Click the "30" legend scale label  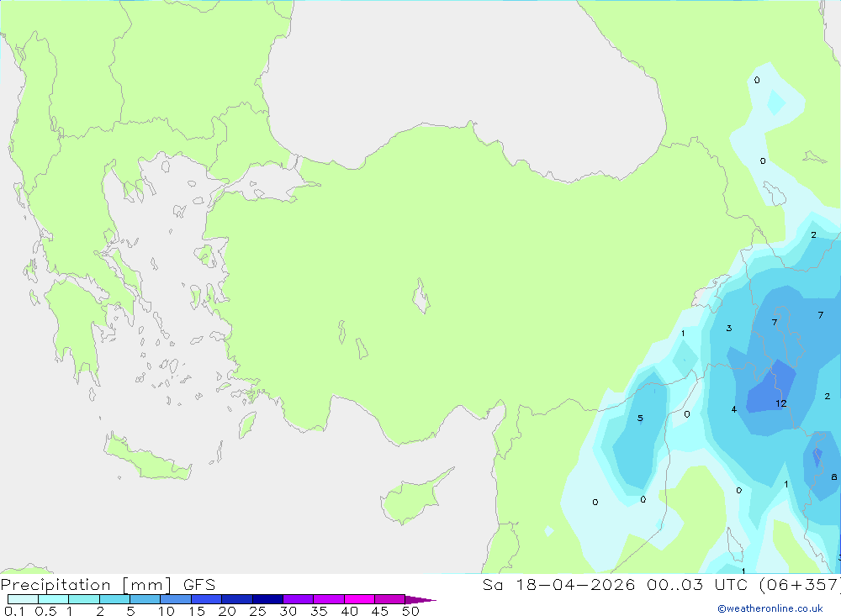pos(288,611)
